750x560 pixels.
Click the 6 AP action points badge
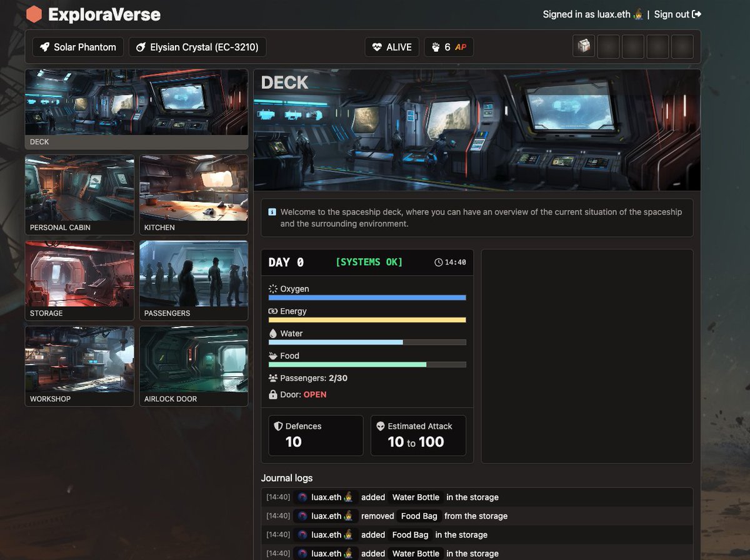tap(449, 47)
